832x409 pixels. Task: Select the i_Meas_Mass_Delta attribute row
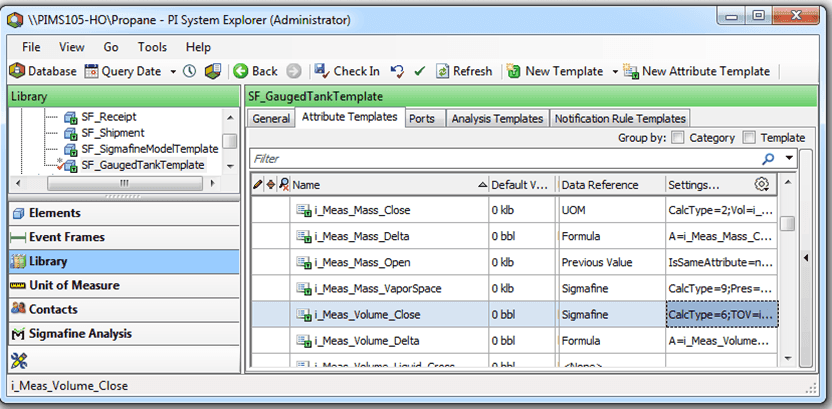514,237
